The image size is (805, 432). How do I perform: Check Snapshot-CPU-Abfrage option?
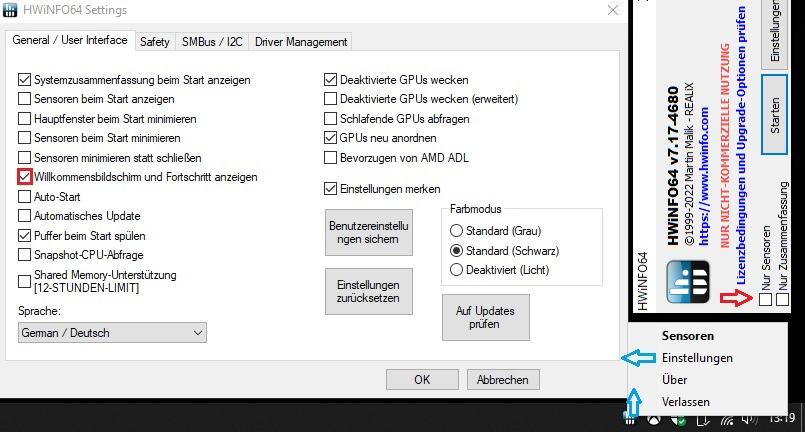[x=24, y=255]
